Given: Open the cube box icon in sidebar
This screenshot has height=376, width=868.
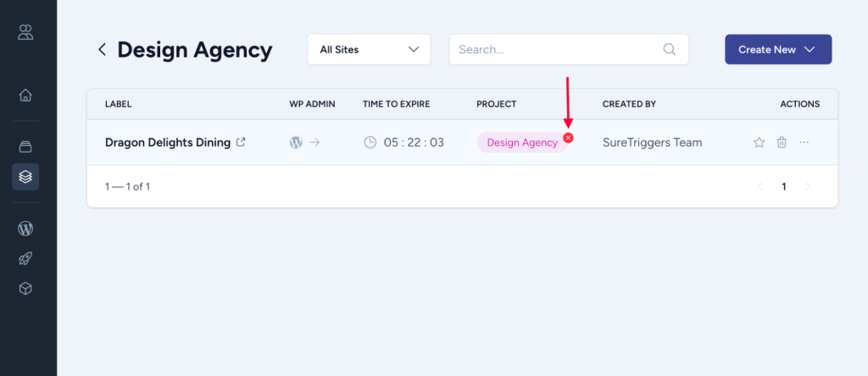Looking at the screenshot, I should click(25, 289).
